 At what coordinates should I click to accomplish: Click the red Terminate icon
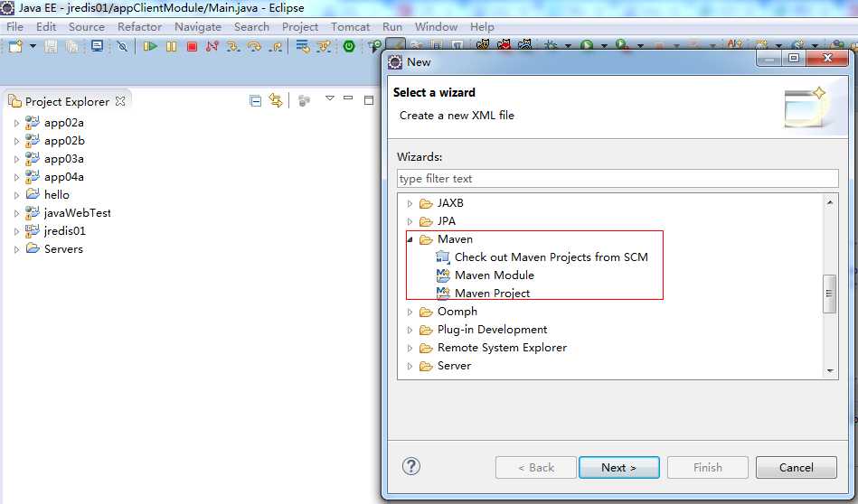[192, 46]
